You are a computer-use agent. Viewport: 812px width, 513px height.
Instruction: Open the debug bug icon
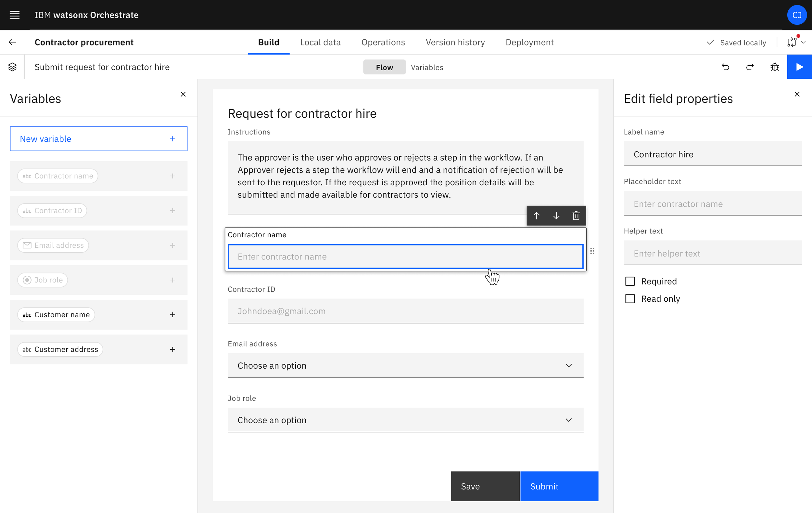coord(775,67)
